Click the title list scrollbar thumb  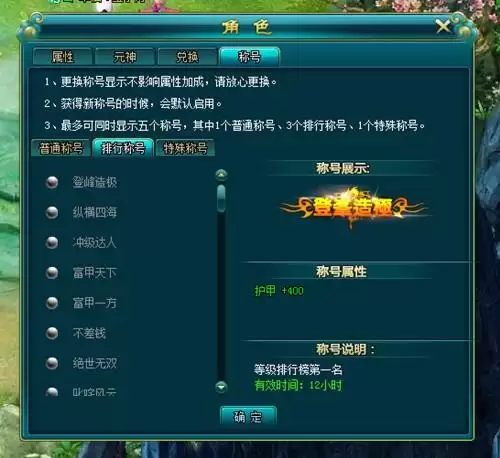[221, 198]
